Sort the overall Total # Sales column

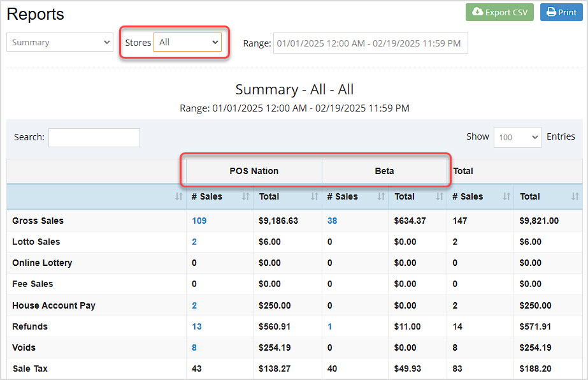coord(506,196)
